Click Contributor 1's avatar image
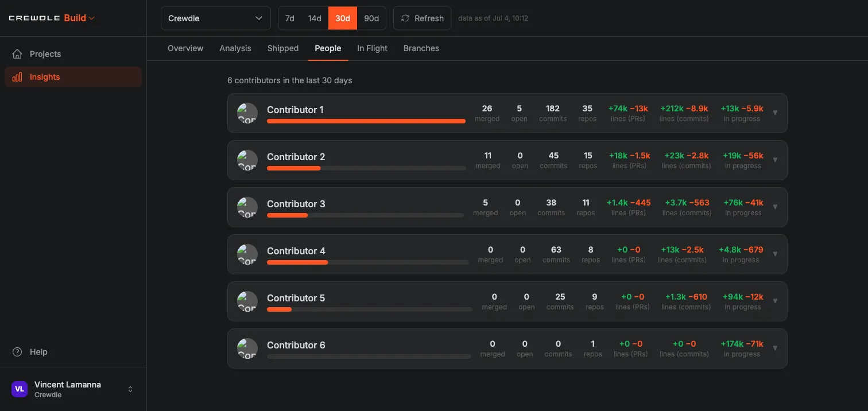Viewport: 868px width, 411px height. [x=247, y=113]
